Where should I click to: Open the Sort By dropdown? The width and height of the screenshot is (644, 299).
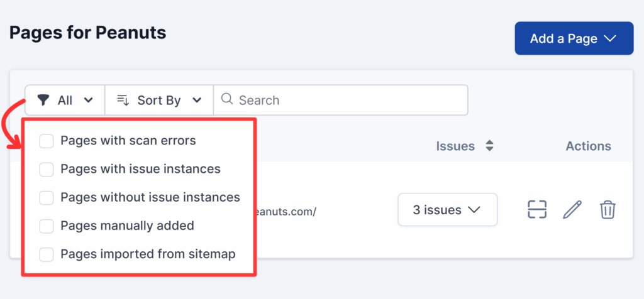(x=160, y=101)
